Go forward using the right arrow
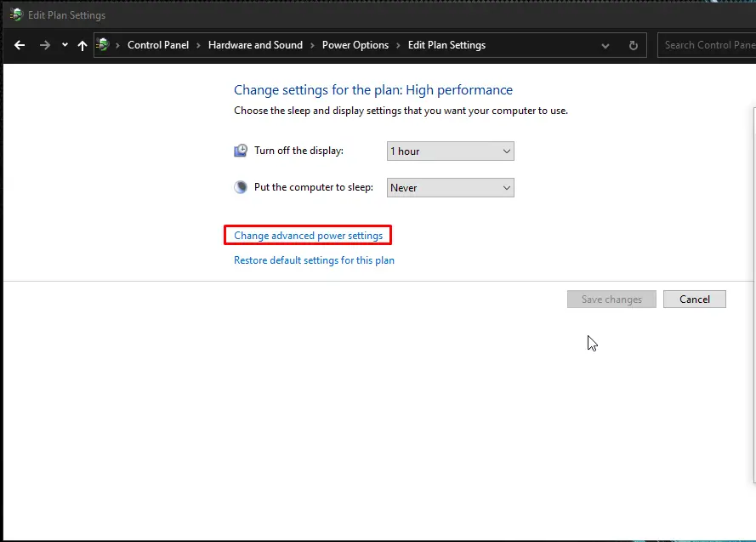Image resolution: width=756 pixels, height=542 pixels. (x=45, y=45)
